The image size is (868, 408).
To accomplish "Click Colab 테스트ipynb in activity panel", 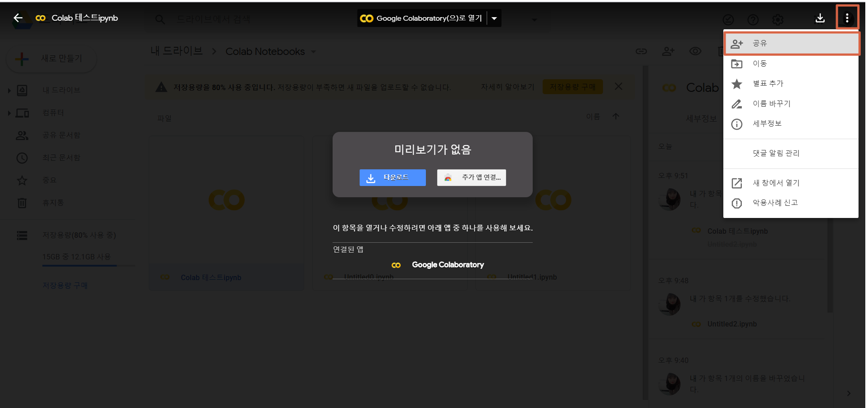I will coord(737,231).
